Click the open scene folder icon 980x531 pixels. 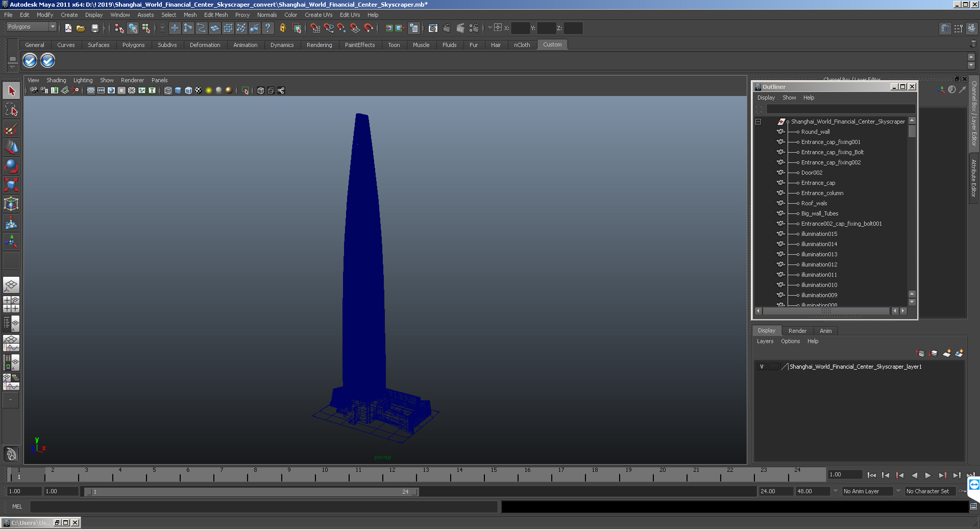point(81,28)
